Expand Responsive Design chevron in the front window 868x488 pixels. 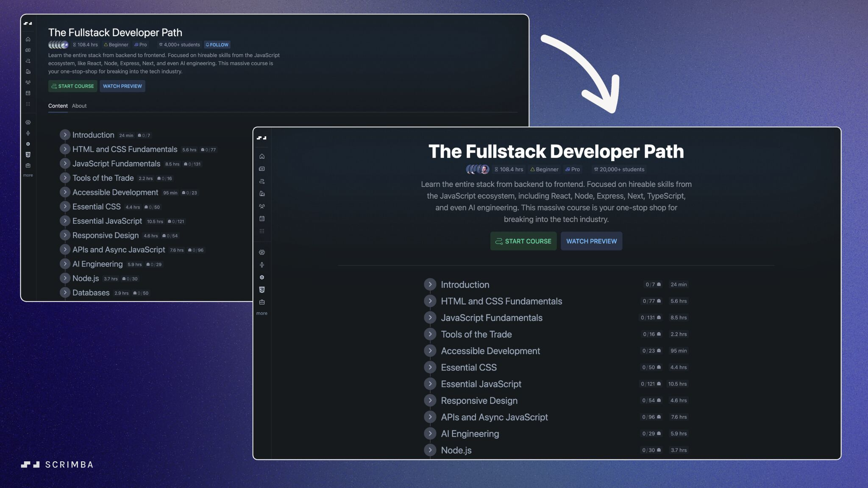430,400
